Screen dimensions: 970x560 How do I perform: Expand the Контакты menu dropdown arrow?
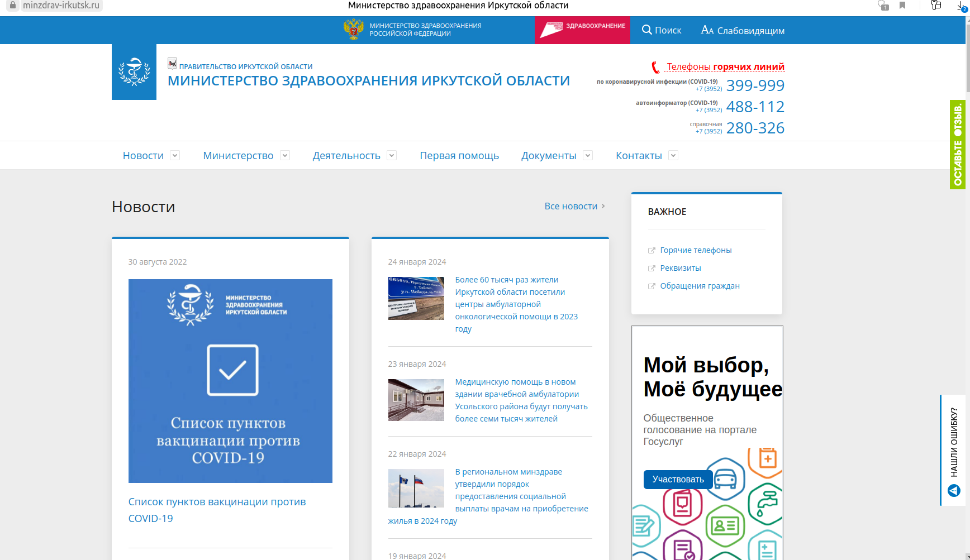coord(673,155)
